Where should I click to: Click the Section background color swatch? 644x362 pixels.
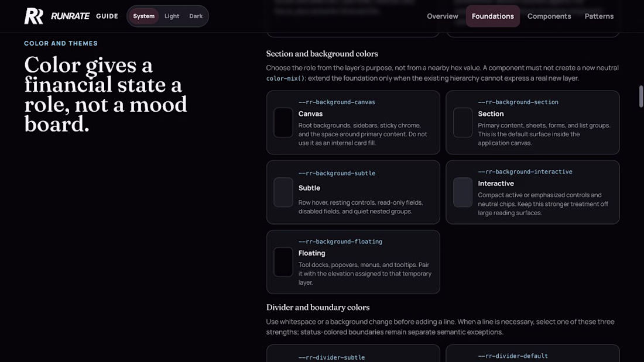463,122
